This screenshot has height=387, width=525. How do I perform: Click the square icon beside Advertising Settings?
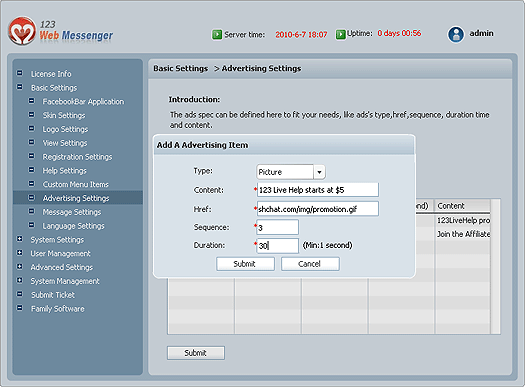point(31,198)
